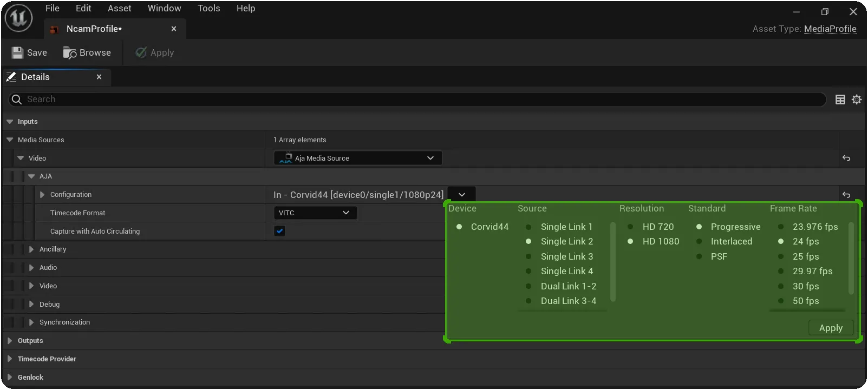Open the Aja Media Source dropdown
Viewport: 868px width, 390px height.
pyautogui.click(x=358, y=158)
